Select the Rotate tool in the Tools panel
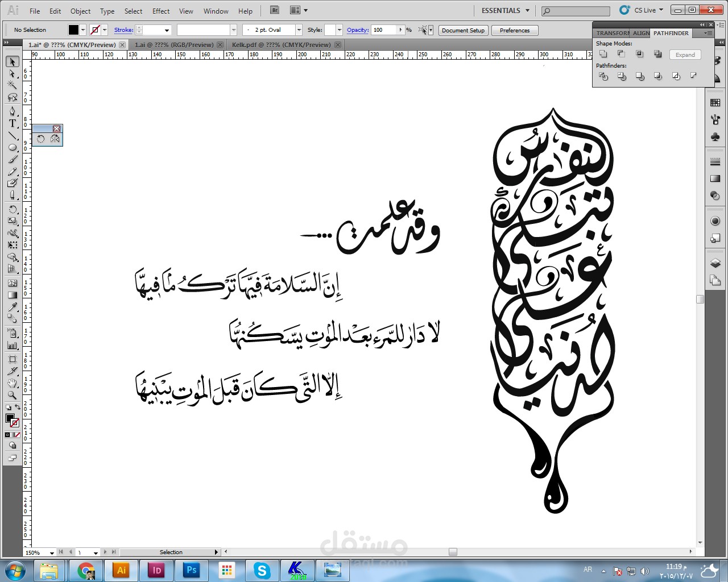This screenshot has width=728, height=582. [x=12, y=209]
